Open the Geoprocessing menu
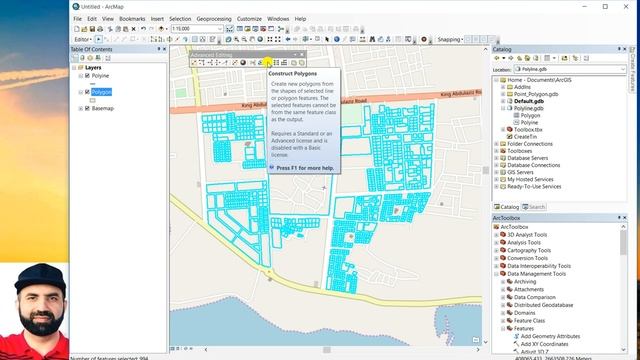Image resolution: width=640 pixels, height=360 pixels. [214, 19]
